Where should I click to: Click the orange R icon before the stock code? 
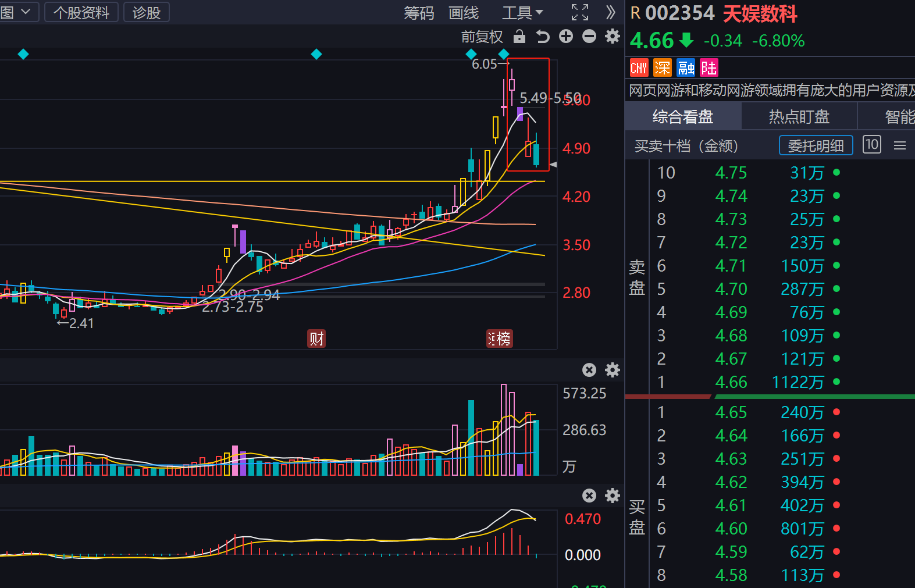[635, 13]
